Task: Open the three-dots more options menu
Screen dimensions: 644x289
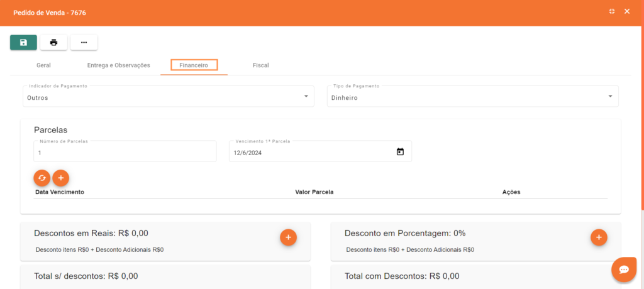Action: pos(84,42)
